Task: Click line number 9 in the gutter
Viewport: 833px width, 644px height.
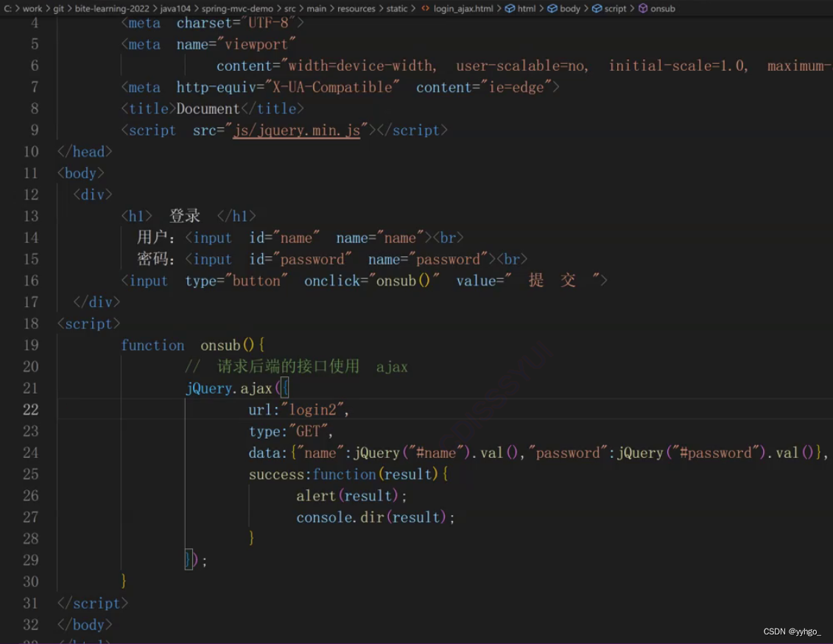Action: click(35, 130)
